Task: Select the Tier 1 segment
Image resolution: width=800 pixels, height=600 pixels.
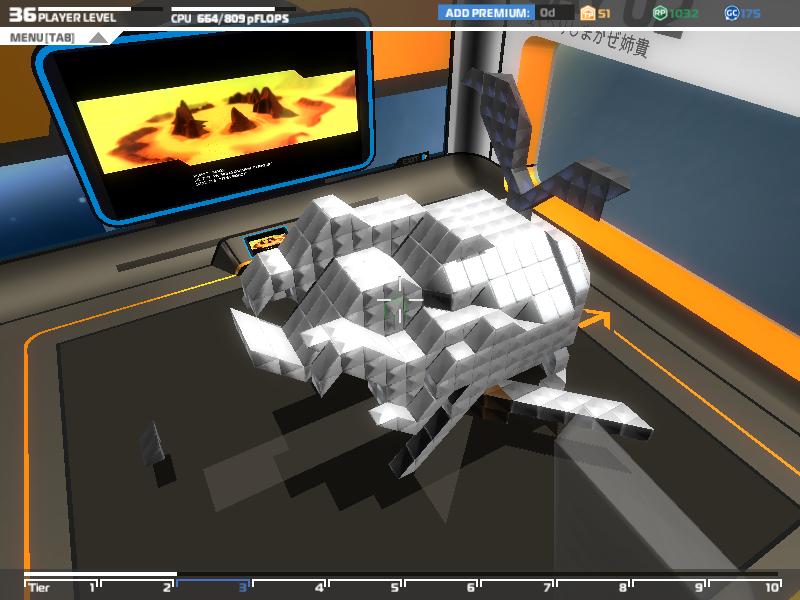Action: point(61,587)
